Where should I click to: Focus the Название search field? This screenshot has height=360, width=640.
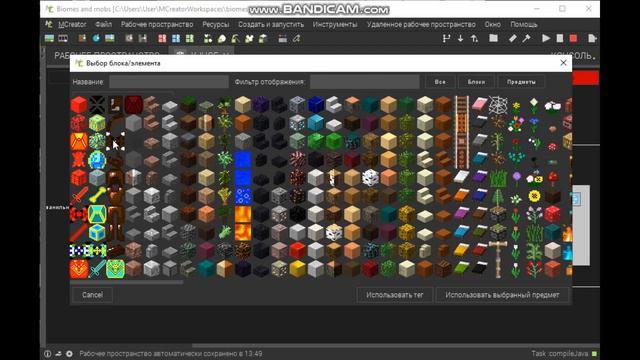point(169,82)
